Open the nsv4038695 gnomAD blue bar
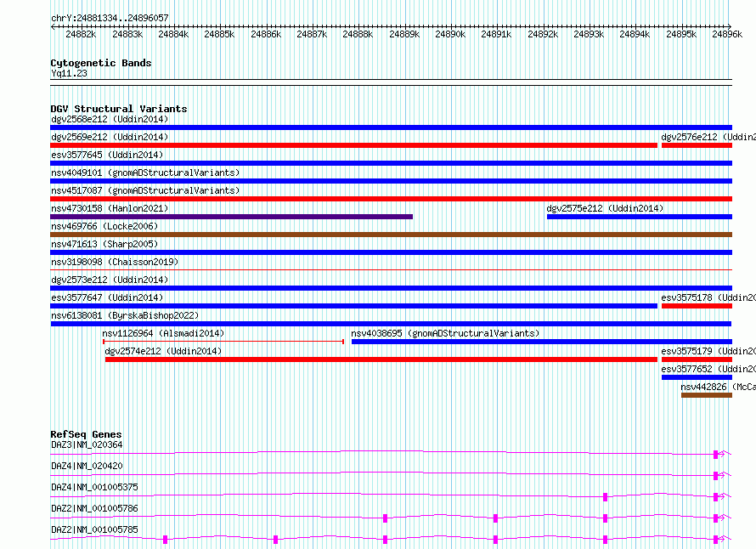Image resolution: width=756 pixels, height=549 pixels. pyautogui.click(x=542, y=342)
